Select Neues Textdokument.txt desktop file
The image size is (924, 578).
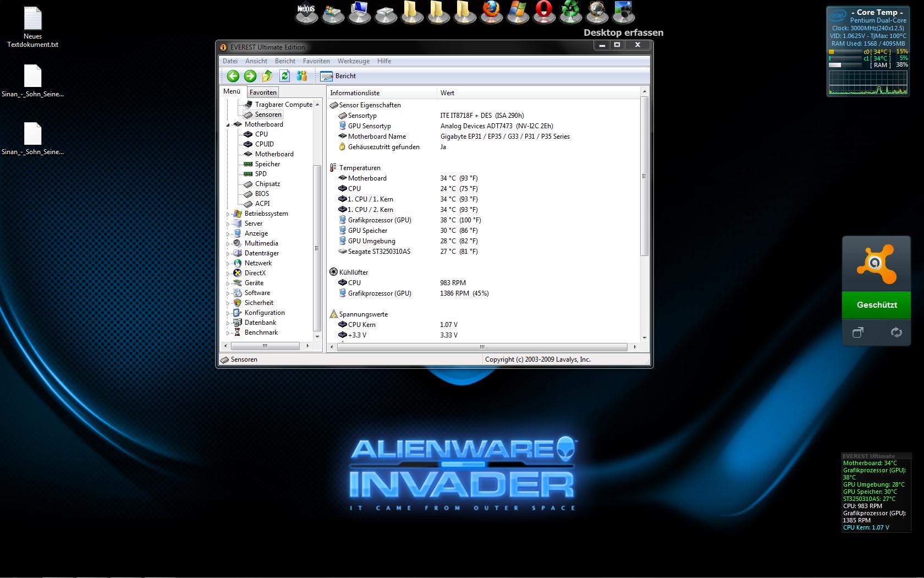(x=32, y=27)
